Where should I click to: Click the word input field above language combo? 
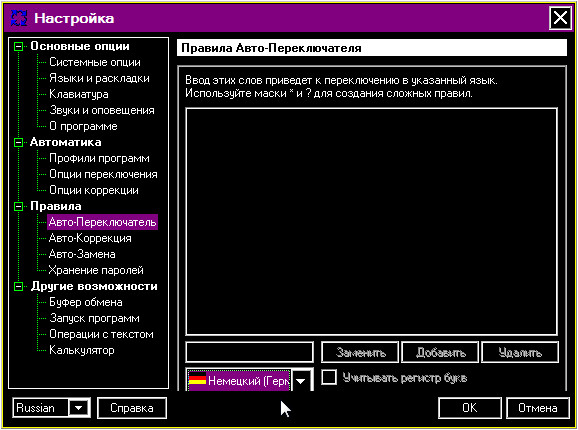pyautogui.click(x=250, y=352)
